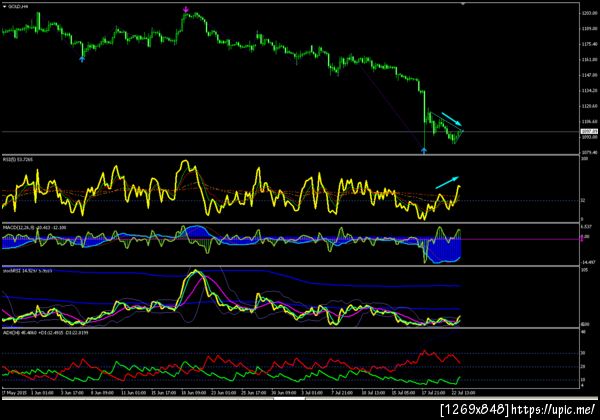This screenshot has width=600, height=420.
Task: Select the MACD(12,26,9) indicator label
Action: 34,228
